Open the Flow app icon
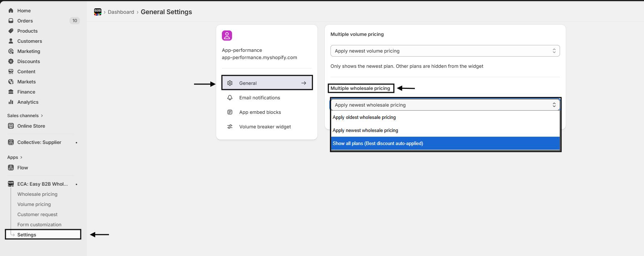Image resolution: width=644 pixels, height=256 pixels. click(x=11, y=168)
